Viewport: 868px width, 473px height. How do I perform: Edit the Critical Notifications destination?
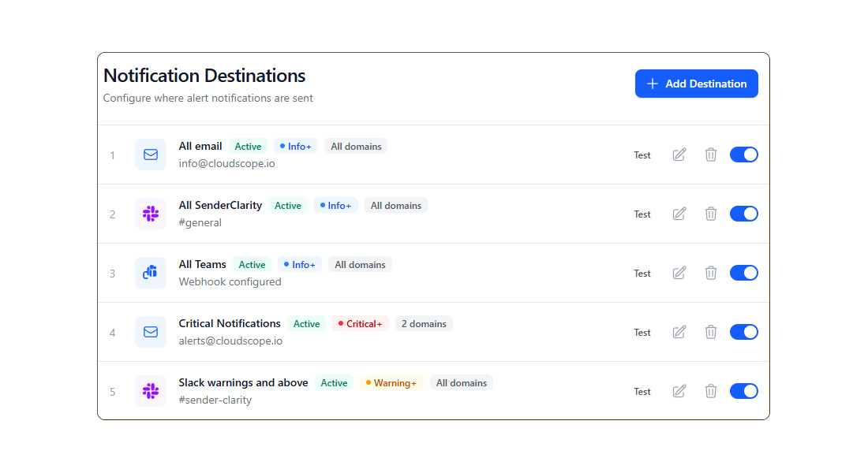coord(679,332)
